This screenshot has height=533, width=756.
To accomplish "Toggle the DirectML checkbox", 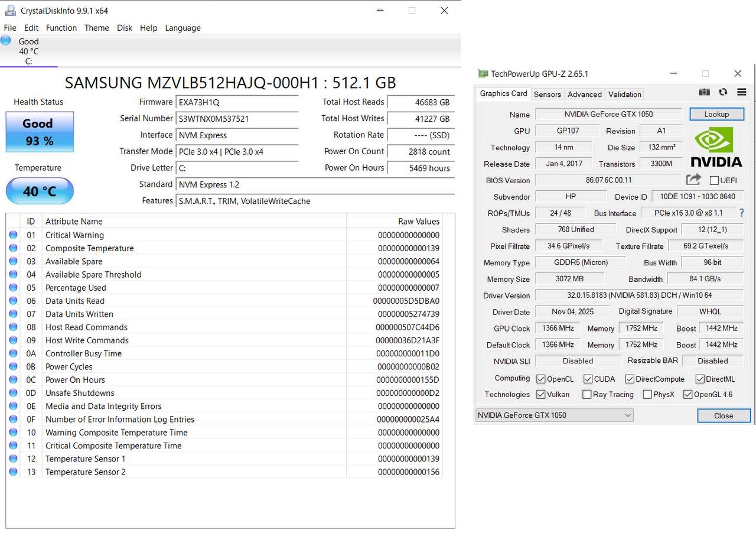I will 700,379.
